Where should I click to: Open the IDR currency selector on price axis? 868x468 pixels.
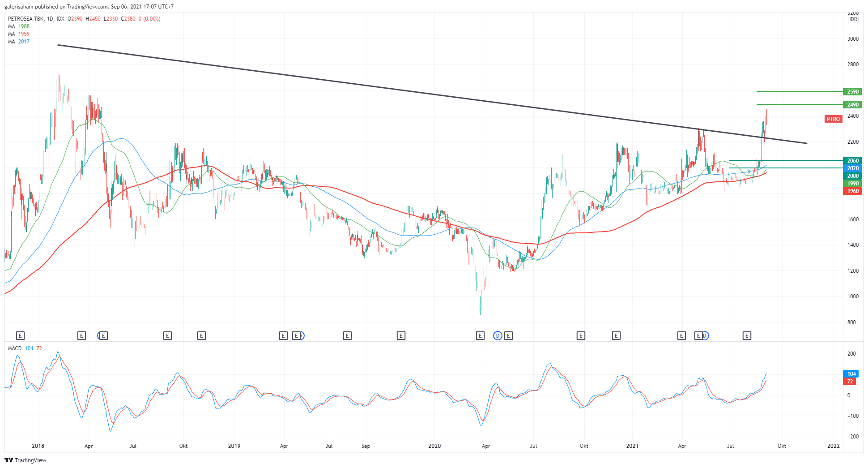(853, 19)
